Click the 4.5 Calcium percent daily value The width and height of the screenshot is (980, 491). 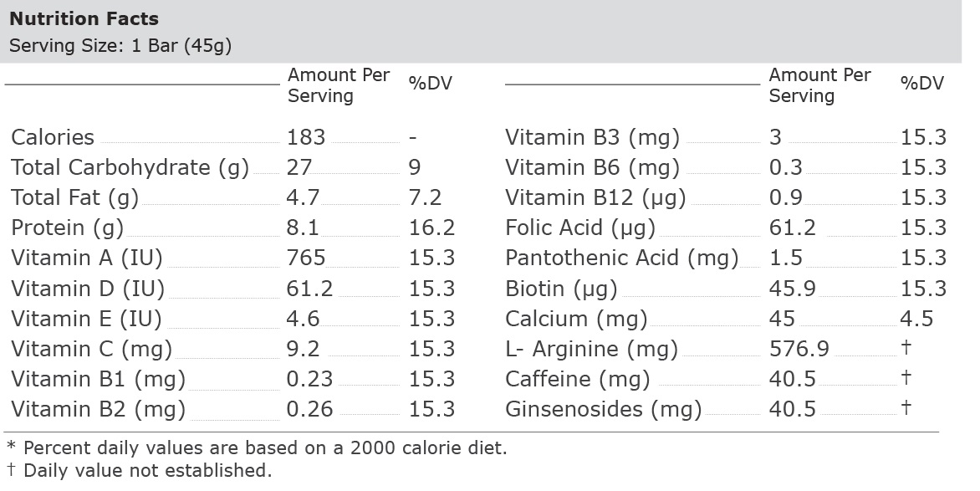click(917, 319)
